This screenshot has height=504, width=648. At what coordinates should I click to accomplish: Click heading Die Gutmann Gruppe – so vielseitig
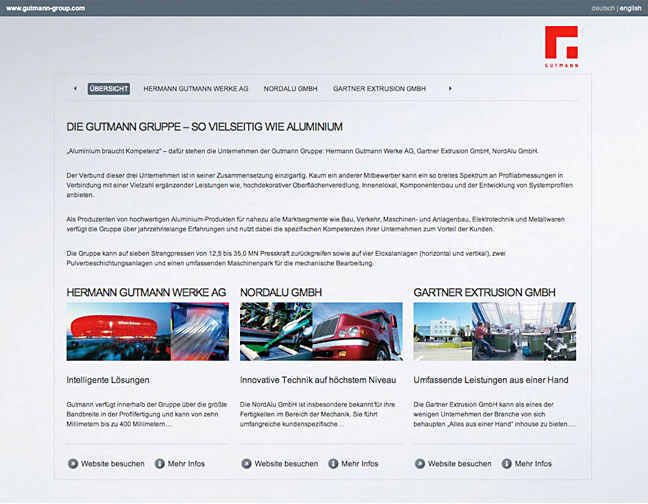[205, 127]
